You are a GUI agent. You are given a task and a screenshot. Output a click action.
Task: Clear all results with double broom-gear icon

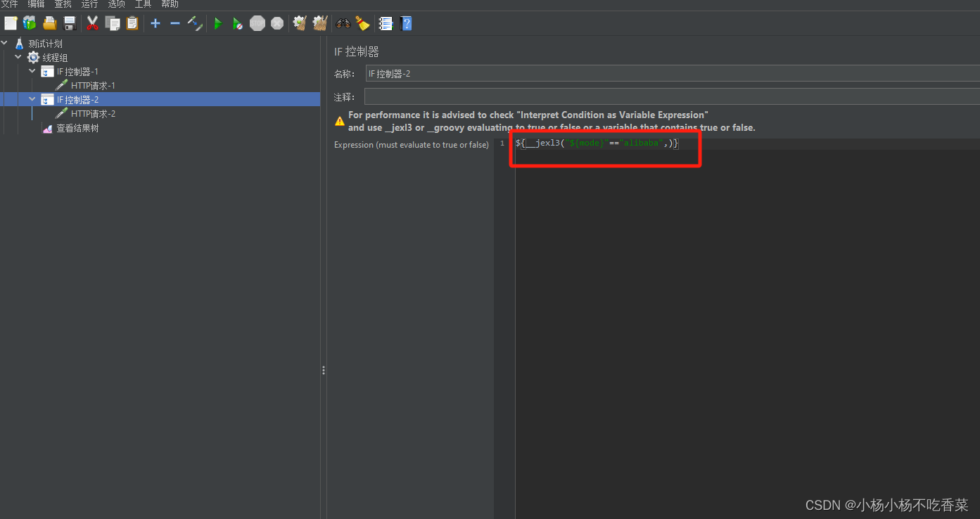coord(320,23)
